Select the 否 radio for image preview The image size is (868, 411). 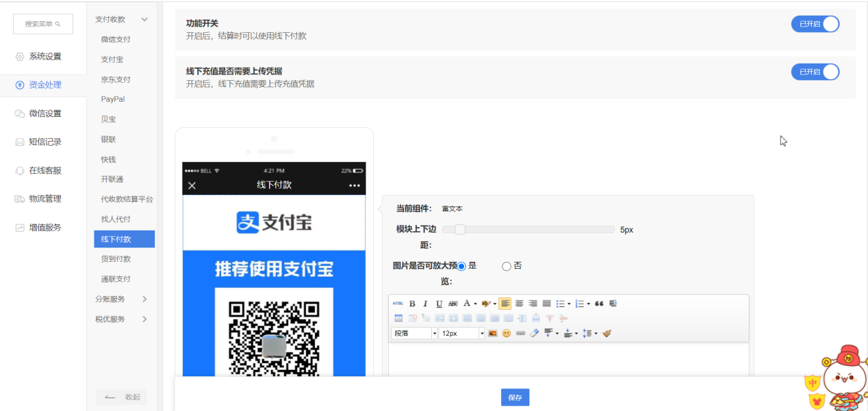pyautogui.click(x=507, y=266)
